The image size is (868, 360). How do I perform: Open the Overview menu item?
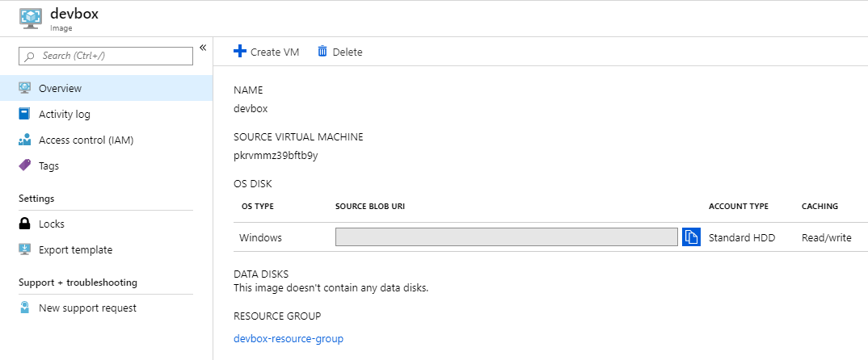click(x=106, y=89)
